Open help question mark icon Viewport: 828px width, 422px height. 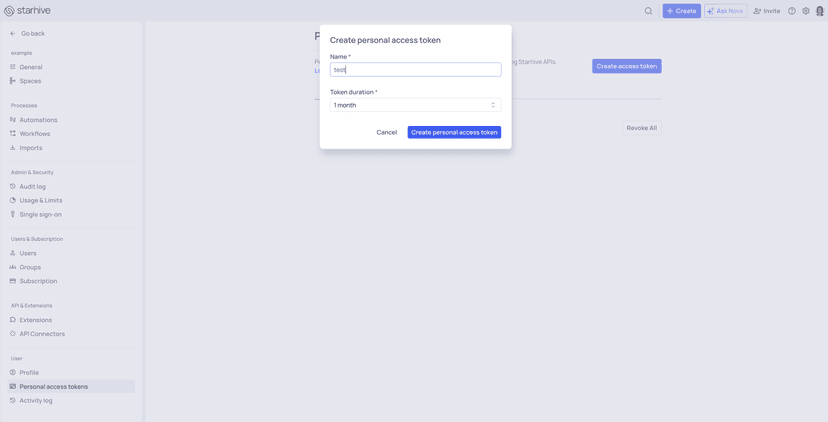point(792,11)
